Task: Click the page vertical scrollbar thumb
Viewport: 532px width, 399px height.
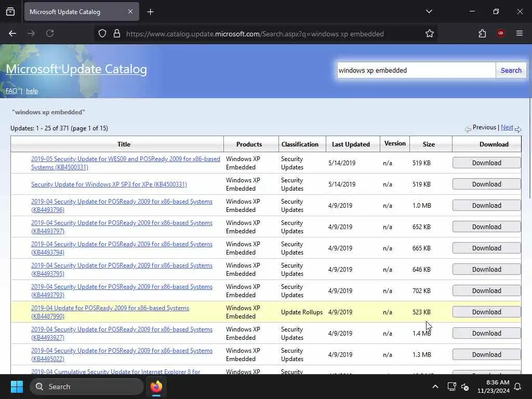Action: click(x=529, y=149)
